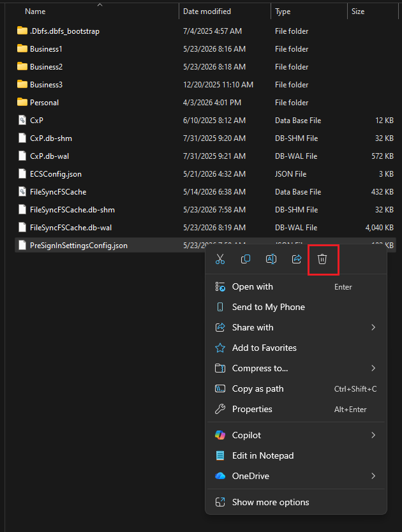Image resolution: width=402 pixels, height=532 pixels.
Task: Click the CxP database file icon
Action: click(x=22, y=120)
